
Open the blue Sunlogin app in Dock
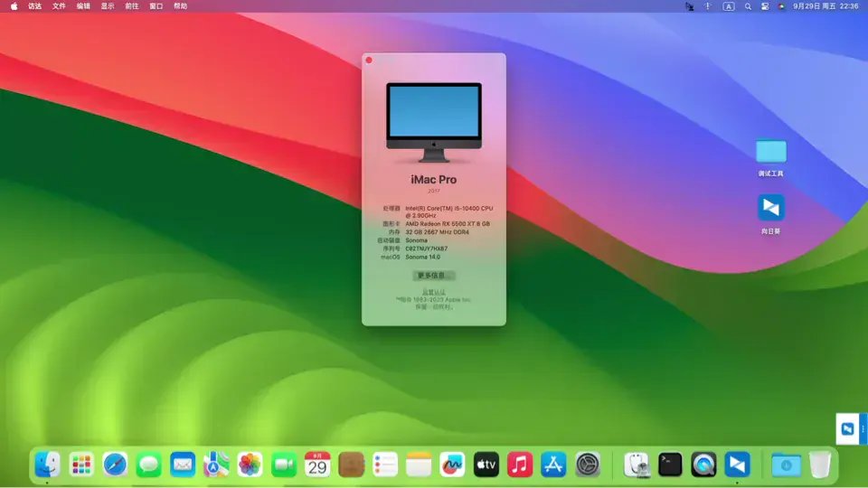tap(738, 465)
